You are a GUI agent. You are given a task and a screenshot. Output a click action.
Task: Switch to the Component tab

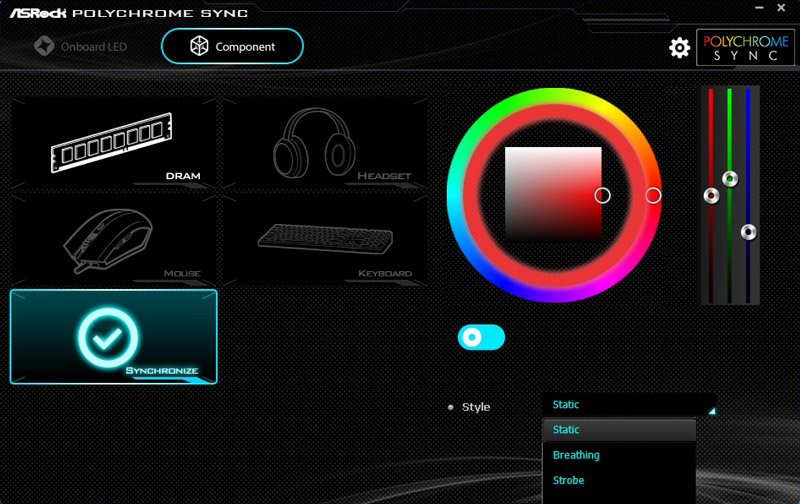[x=232, y=46]
